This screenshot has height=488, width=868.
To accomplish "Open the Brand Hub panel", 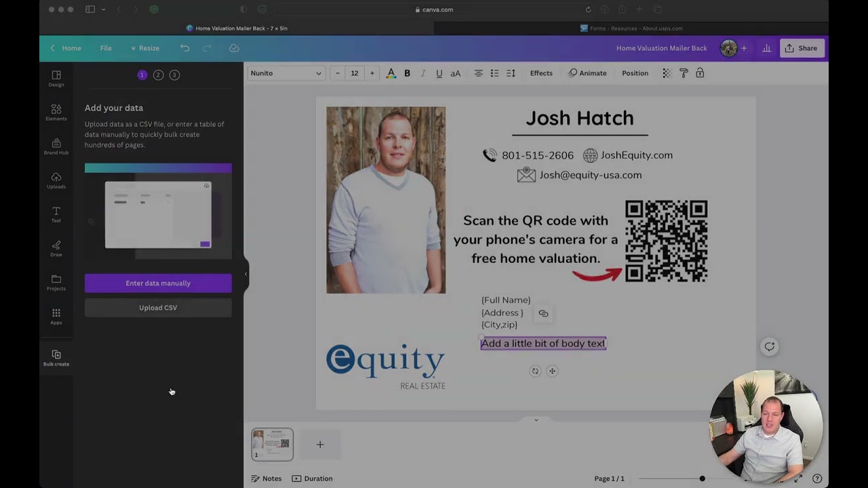I will pyautogui.click(x=56, y=146).
